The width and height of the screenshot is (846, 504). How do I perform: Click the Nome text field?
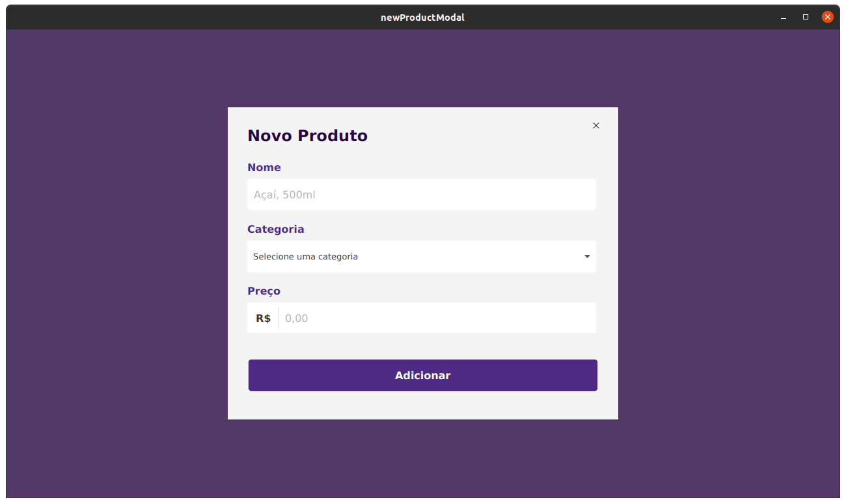click(x=422, y=194)
